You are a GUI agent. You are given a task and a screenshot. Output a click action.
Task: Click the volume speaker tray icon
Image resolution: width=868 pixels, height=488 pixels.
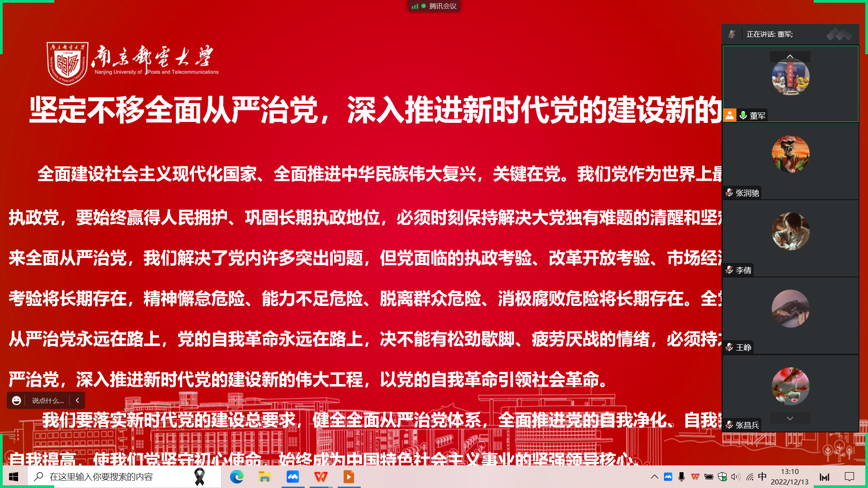point(736,477)
